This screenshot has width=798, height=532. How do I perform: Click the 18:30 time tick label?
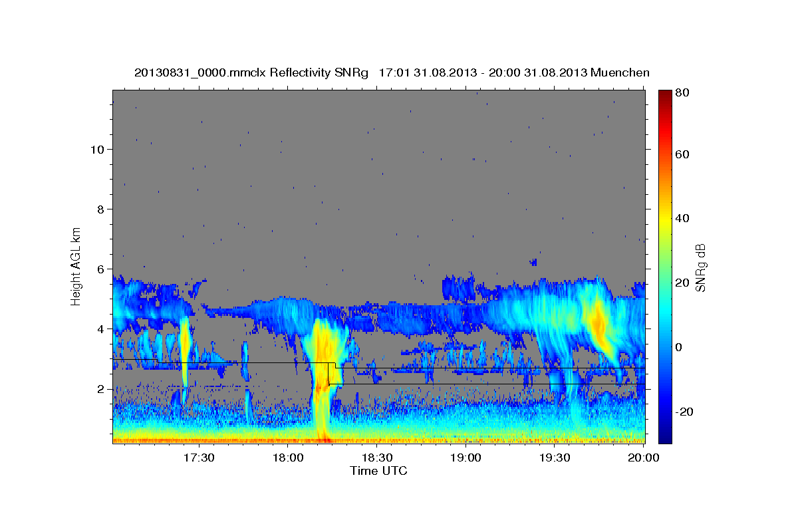377,458
